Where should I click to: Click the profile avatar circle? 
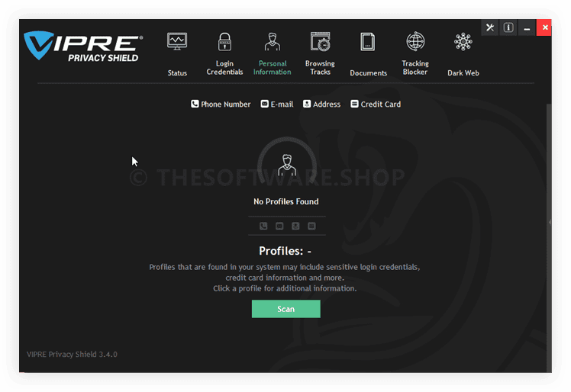(x=286, y=164)
